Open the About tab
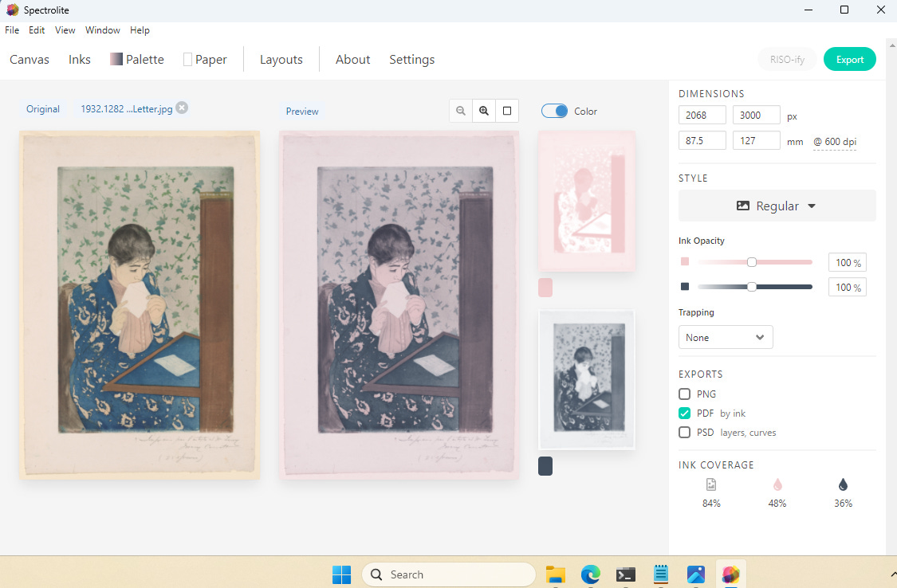This screenshot has width=897, height=588. 352,60
